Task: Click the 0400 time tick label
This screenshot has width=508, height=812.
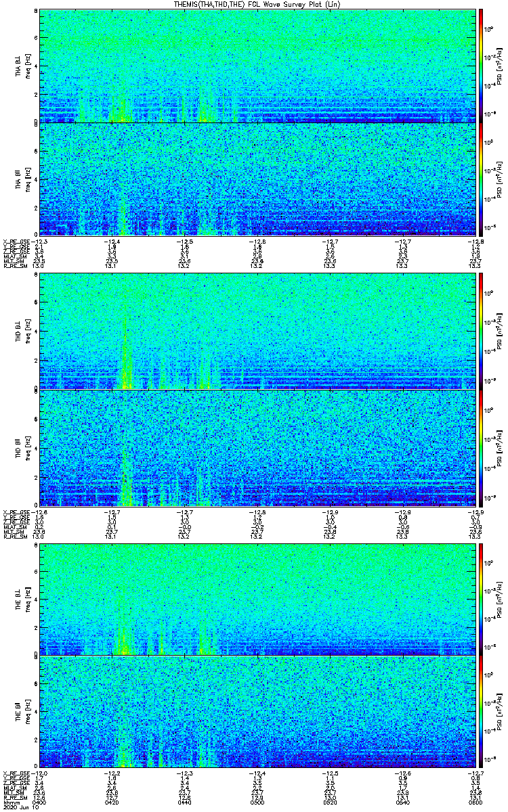Action: (x=39, y=801)
